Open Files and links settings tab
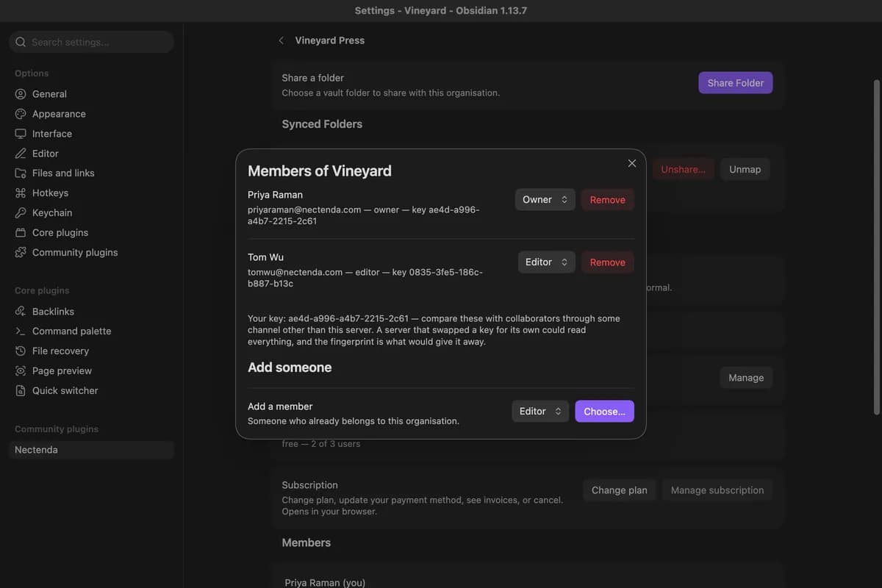The image size is (882, 588). (x=91, y=173)
